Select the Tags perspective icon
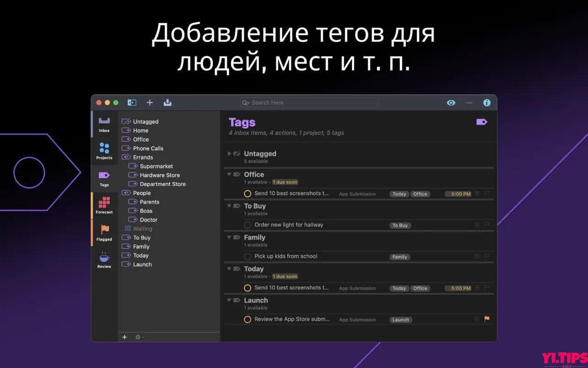 [x=104, y=178]
